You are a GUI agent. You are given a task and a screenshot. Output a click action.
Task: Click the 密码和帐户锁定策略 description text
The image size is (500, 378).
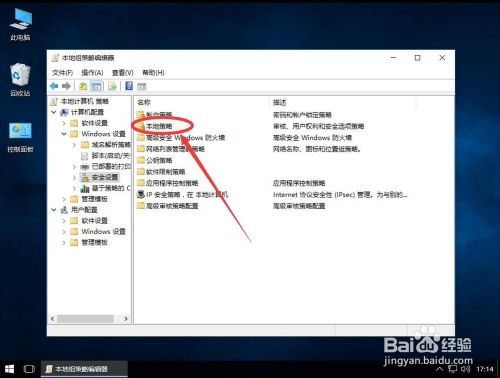coord(302,115)
